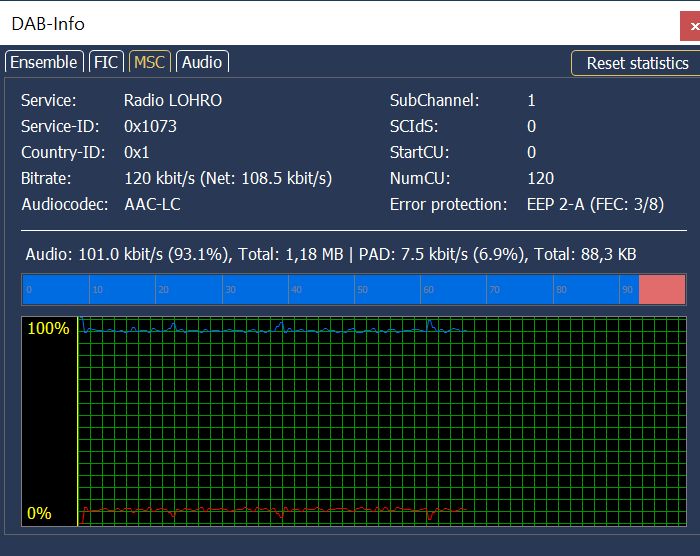Viewport: 700px width, 556px height.
Task: Go to the Audio tab
Action: pyautogui.click(x=202, y=62)
